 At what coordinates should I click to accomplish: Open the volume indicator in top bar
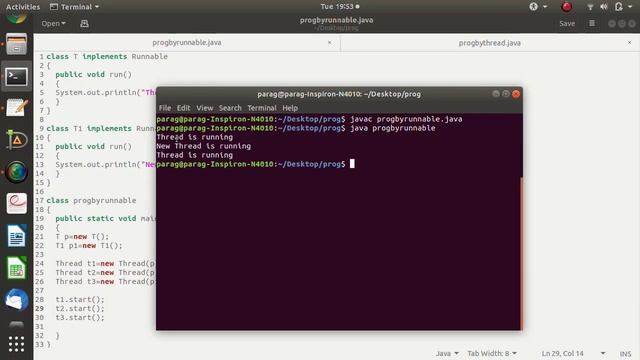(604, 7)
